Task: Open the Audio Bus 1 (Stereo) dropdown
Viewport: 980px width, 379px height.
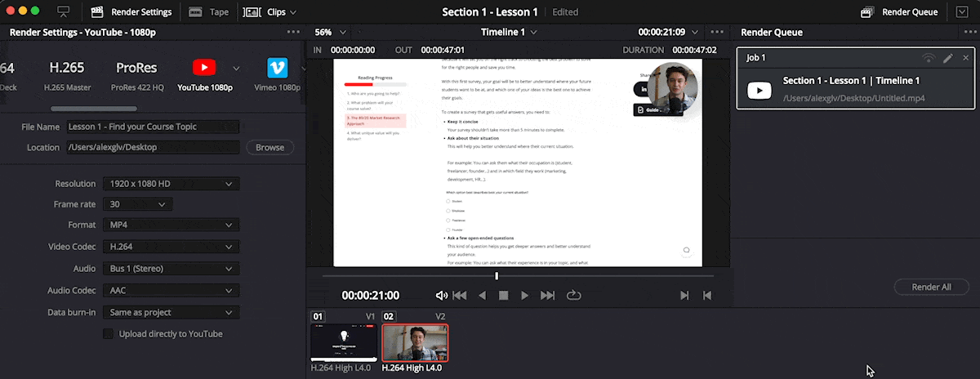Action: tap(171, 268)
